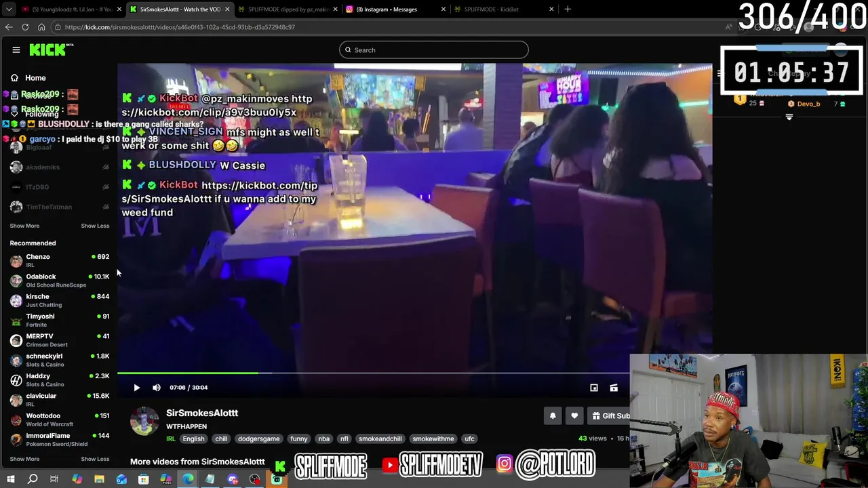
Task: Click the funny tag
Action: 299,439
